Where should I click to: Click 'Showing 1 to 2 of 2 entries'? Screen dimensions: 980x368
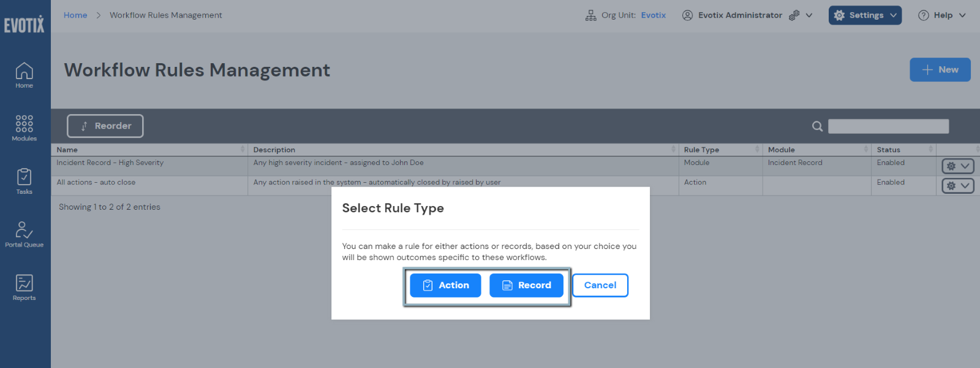[110, 207]
